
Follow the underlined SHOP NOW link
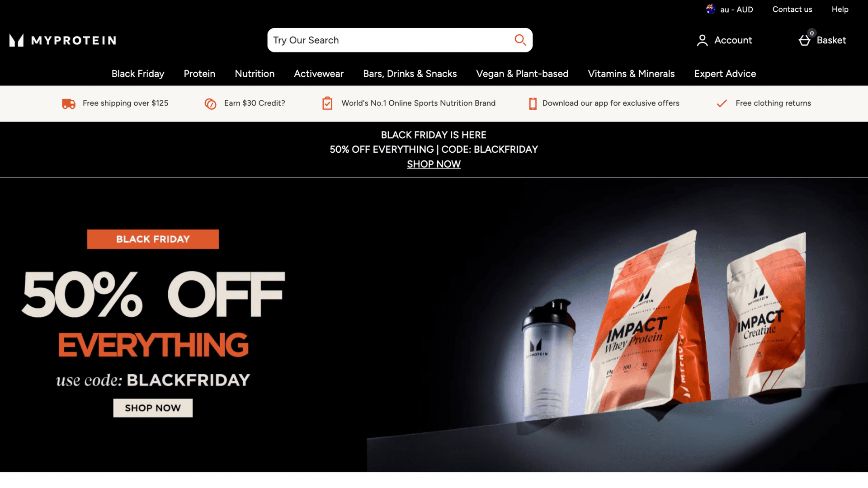pyautogui.click(x=434, y=164)
